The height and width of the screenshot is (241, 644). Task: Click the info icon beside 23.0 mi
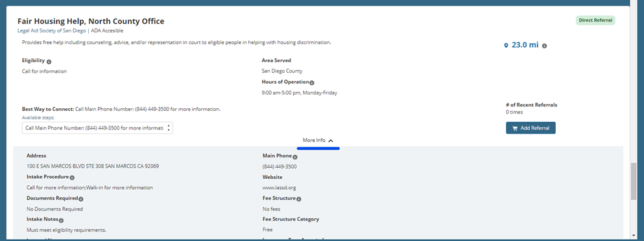[x=544, y=45]
